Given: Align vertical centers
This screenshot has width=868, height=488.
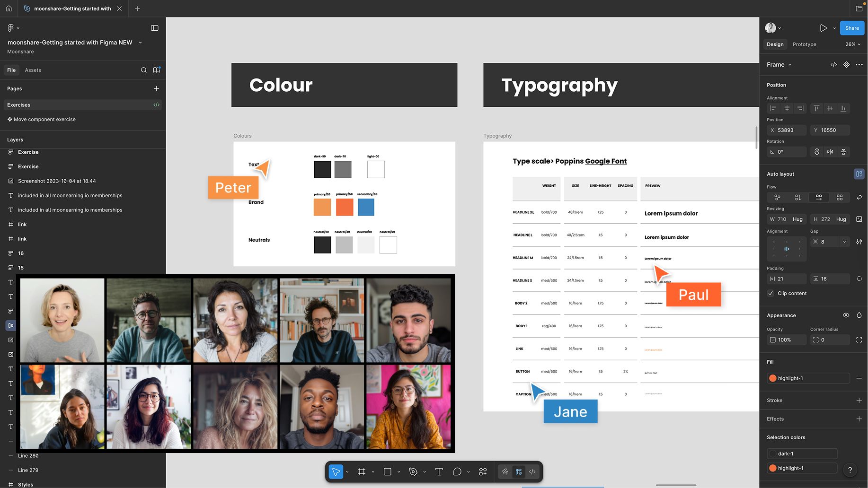Looking at the screenshot, I should click(830, 108).
